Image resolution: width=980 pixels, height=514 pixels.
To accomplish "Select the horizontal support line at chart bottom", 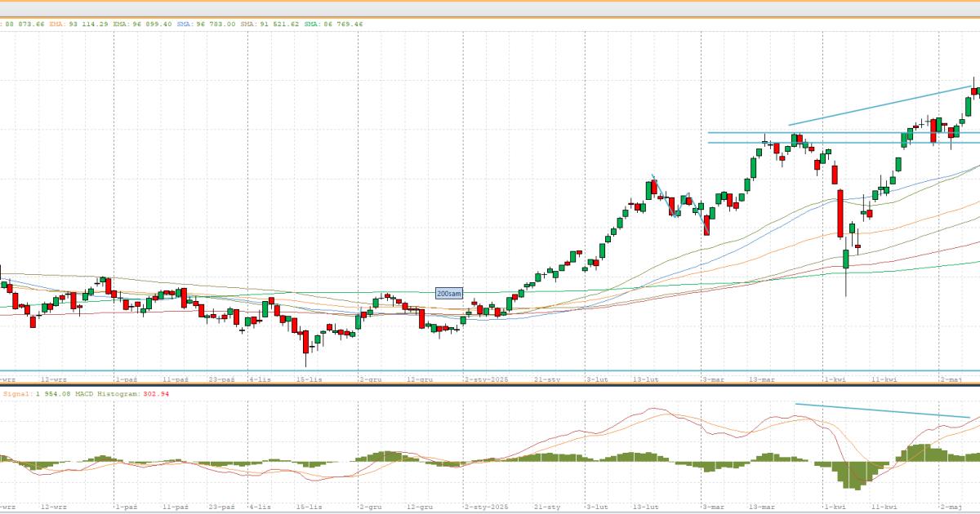I will click(x=490, y=371).
